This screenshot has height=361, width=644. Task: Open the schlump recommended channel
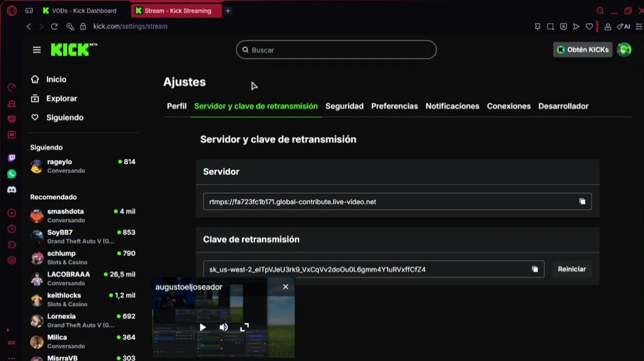(83, 258)
